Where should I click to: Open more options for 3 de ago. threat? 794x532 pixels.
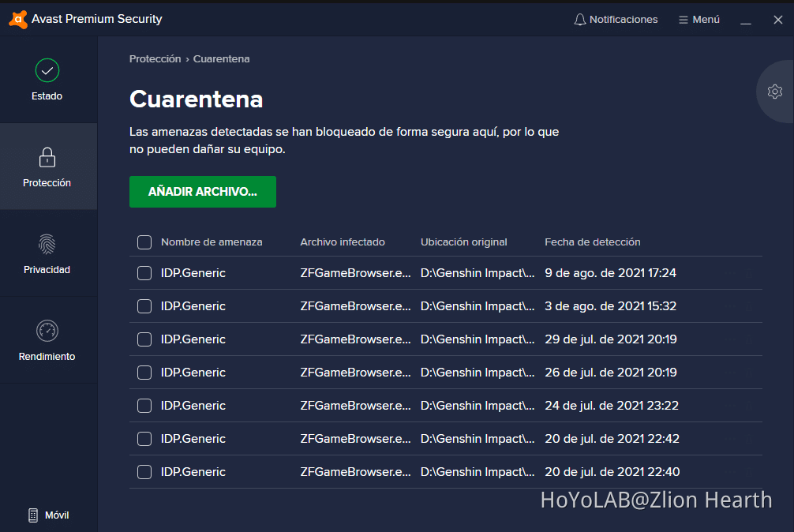[730, 306]
